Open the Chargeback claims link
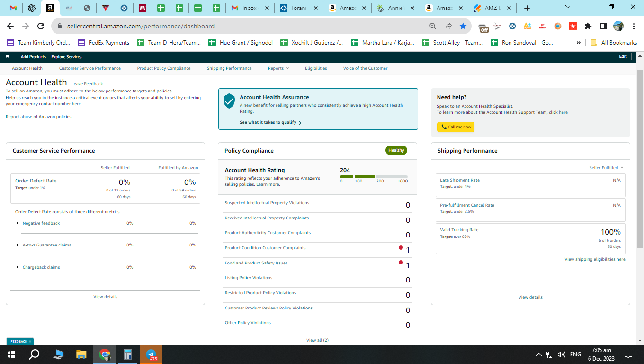 (41, 267)
